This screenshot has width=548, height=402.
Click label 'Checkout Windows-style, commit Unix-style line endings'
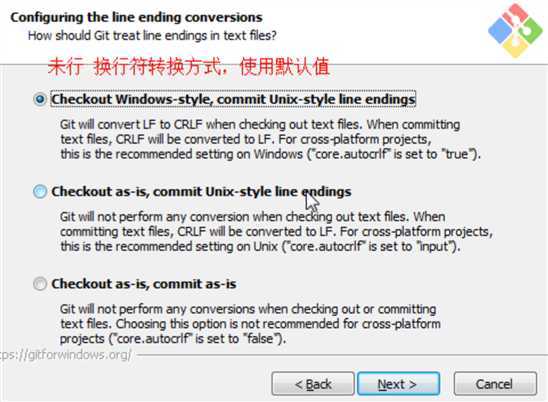click(x=233, y=99)
